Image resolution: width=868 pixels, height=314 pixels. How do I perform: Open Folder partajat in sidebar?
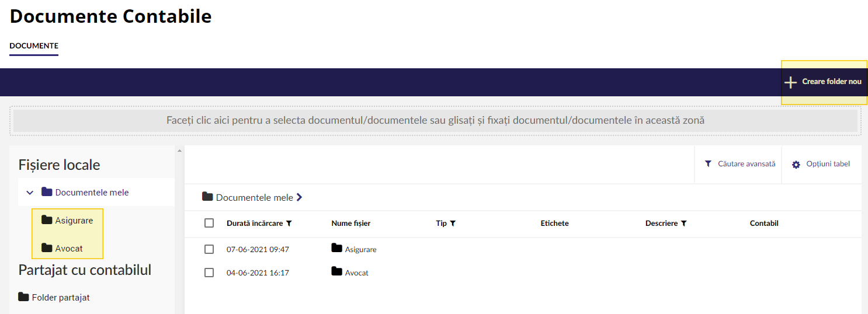pos(61,297)
